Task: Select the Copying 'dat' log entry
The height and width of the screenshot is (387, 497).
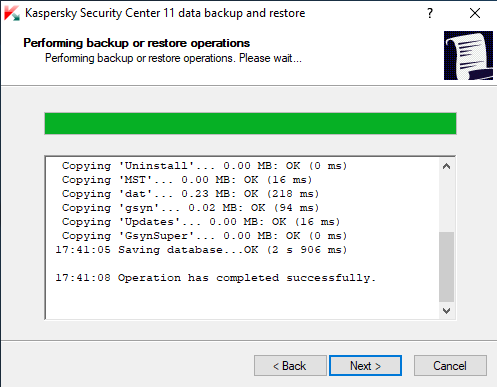Action: (x=191, y=194)
